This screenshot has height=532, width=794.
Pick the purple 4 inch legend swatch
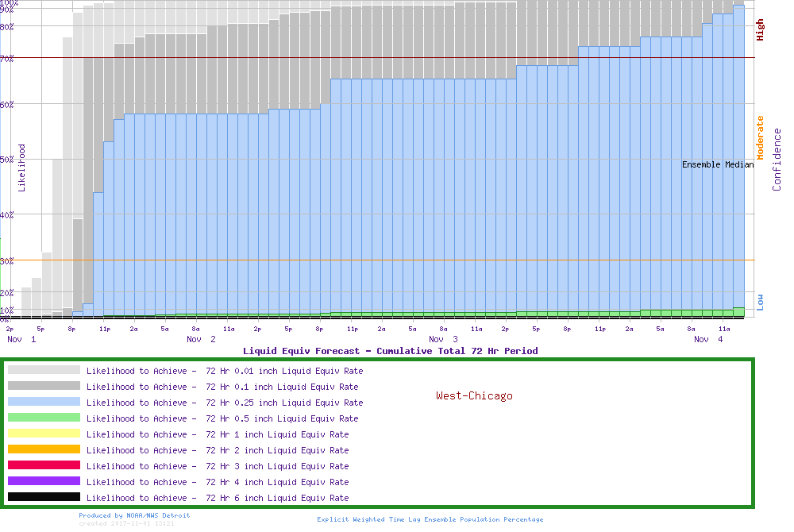coord(44,481)
